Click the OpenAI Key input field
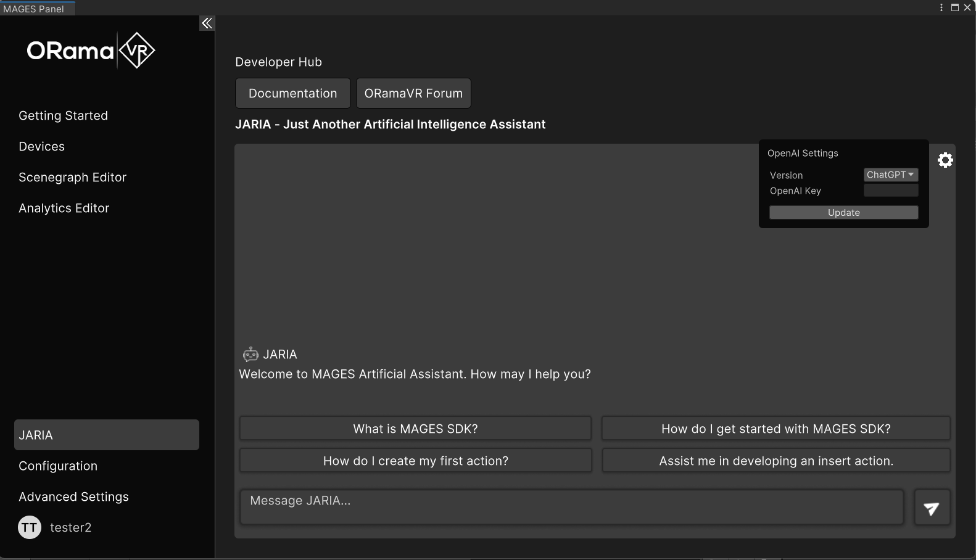The width and height of the screenshot is (976, 560). 891,191
